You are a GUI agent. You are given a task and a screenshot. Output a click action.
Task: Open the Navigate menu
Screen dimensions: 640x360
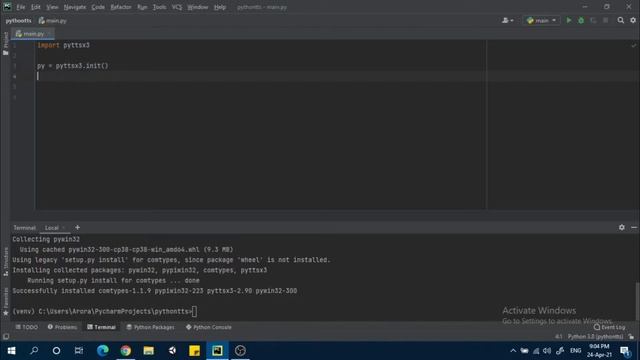point(75,7)
